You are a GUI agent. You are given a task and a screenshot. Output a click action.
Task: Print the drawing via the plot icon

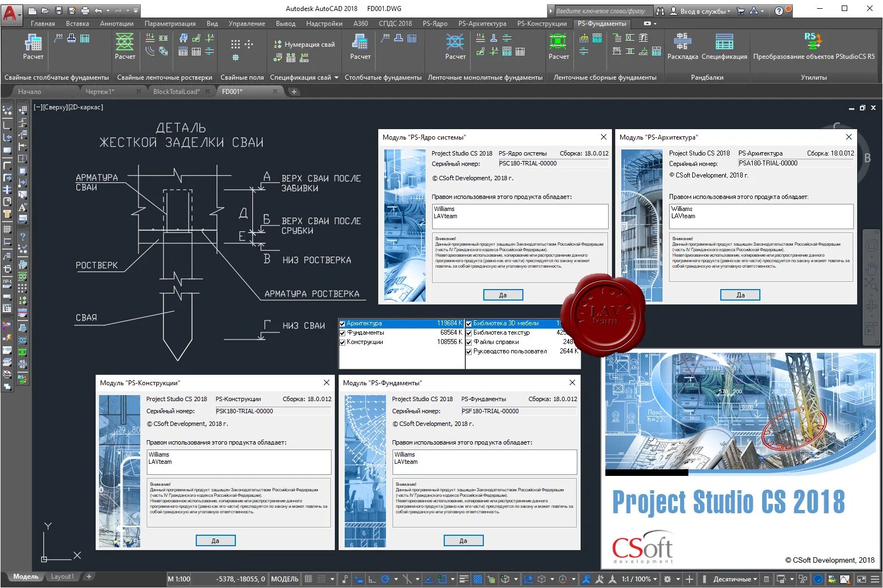pos(85,10)
